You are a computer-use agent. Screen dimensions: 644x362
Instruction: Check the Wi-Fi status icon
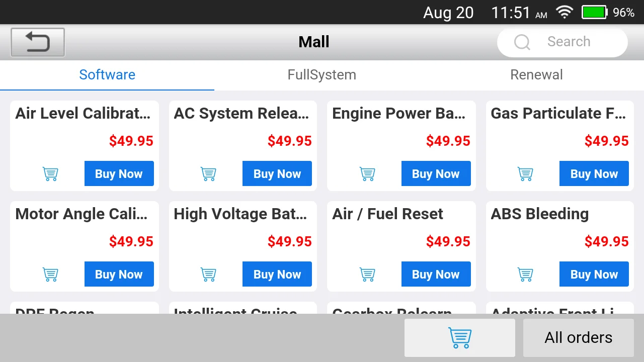tap(565, 12)
